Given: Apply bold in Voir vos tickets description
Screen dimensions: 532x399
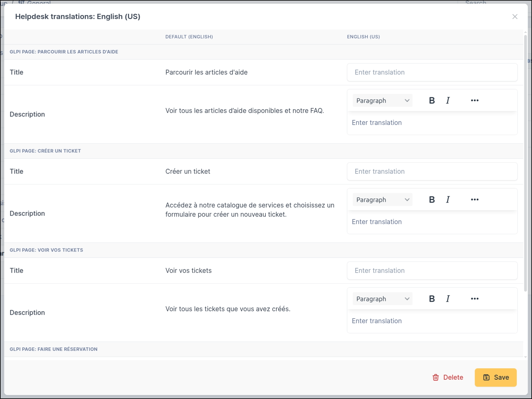Looking at the screenshot, I should tap(432, 299).
